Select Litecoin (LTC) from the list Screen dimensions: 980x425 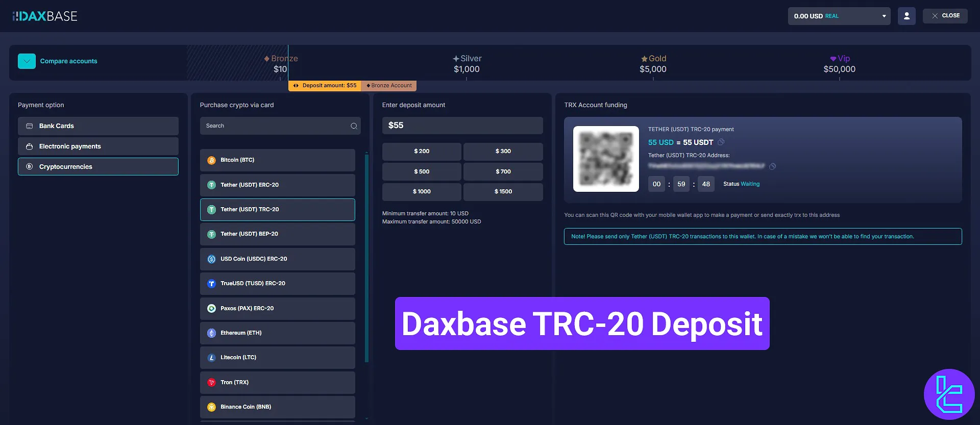pyautogui.click(x=277, y=358)
